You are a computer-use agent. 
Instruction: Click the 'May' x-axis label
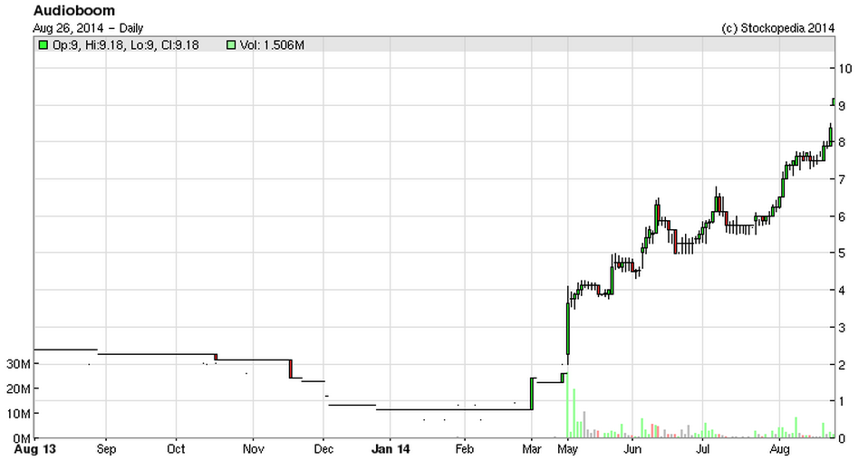(567, 449)
